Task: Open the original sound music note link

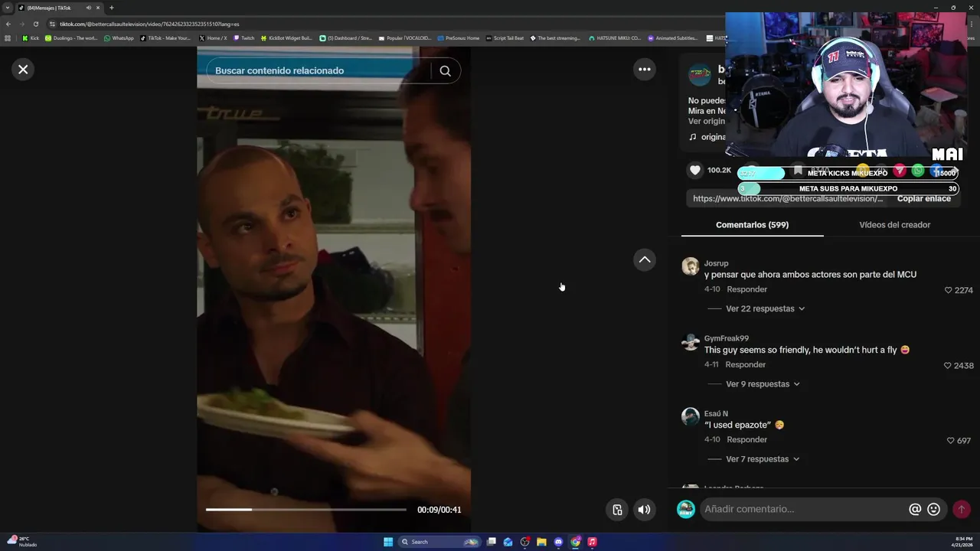Action: coord(707,137)
